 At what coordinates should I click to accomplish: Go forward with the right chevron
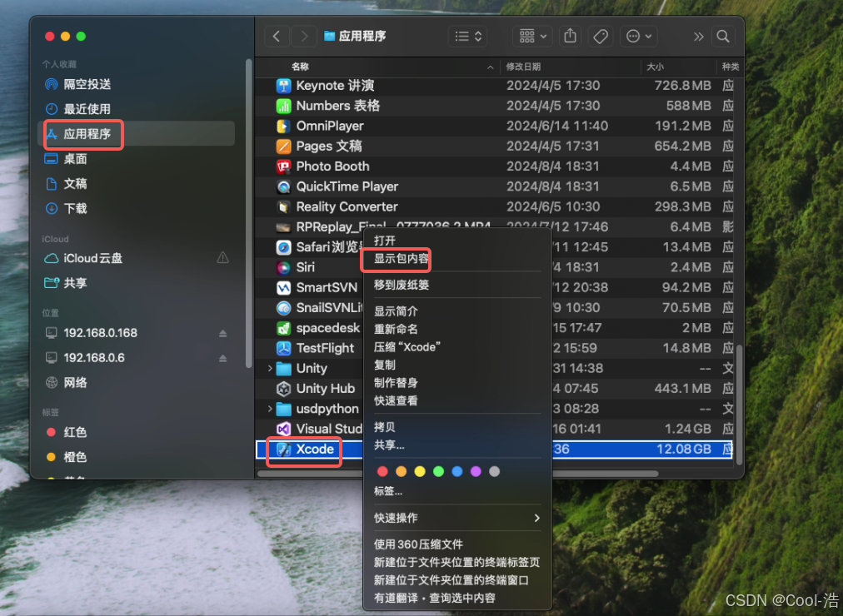[304, 36]
